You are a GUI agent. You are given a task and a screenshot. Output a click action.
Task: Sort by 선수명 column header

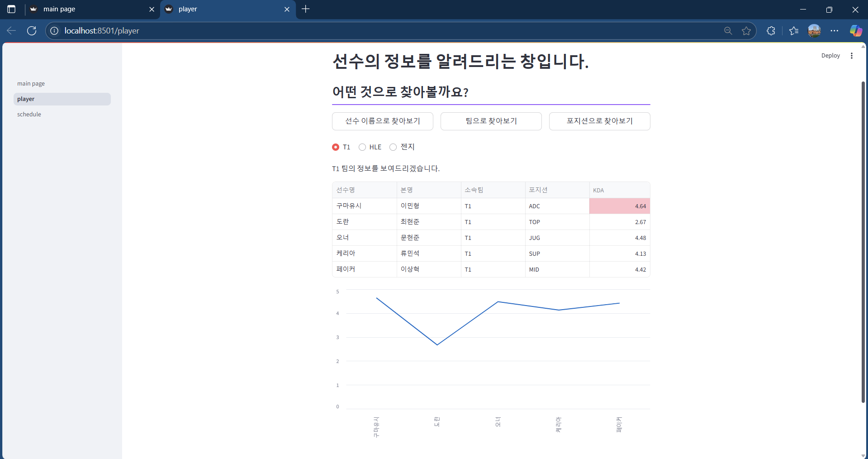pyautogui.click(x=365, y=190)
